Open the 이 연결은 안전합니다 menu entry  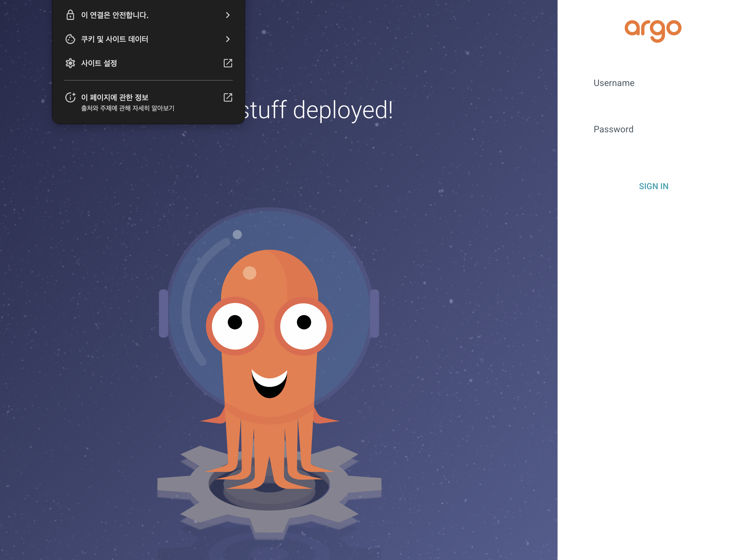[115, 15]
